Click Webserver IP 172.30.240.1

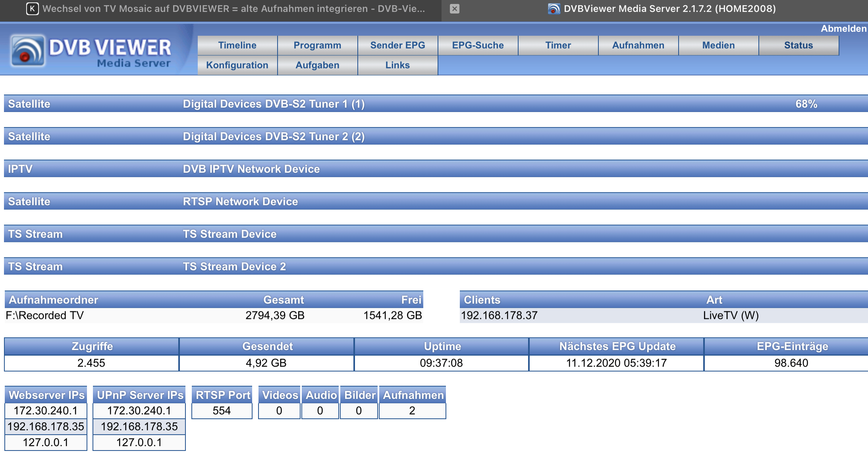46,411
